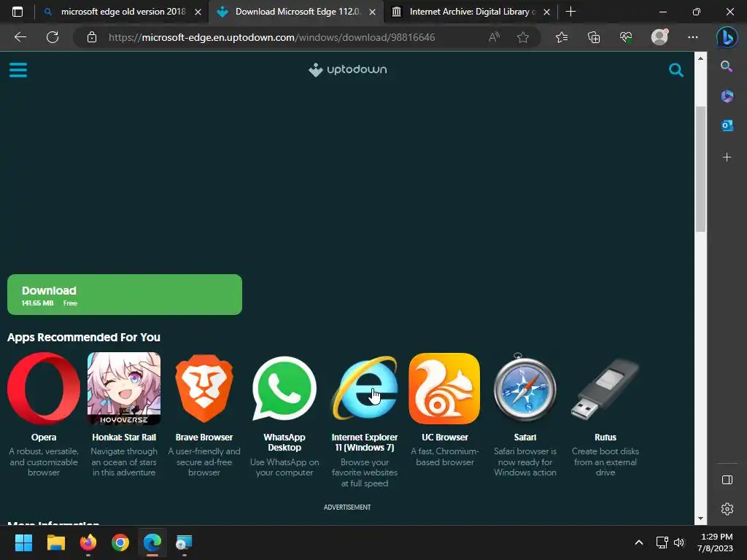The image size is (747, 560).
Task: Activate Read aloud icon in address bar
Action: [x=494, y=37]
